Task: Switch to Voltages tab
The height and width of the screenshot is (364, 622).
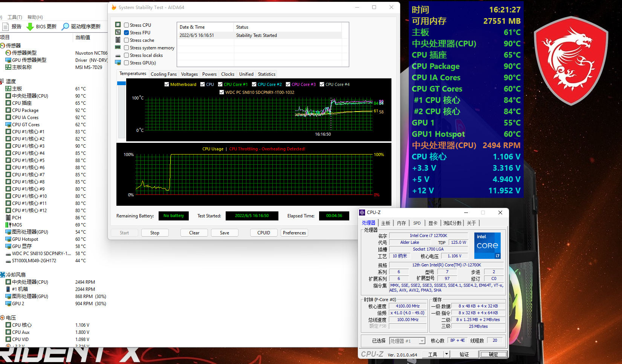Action: (189, 74)
